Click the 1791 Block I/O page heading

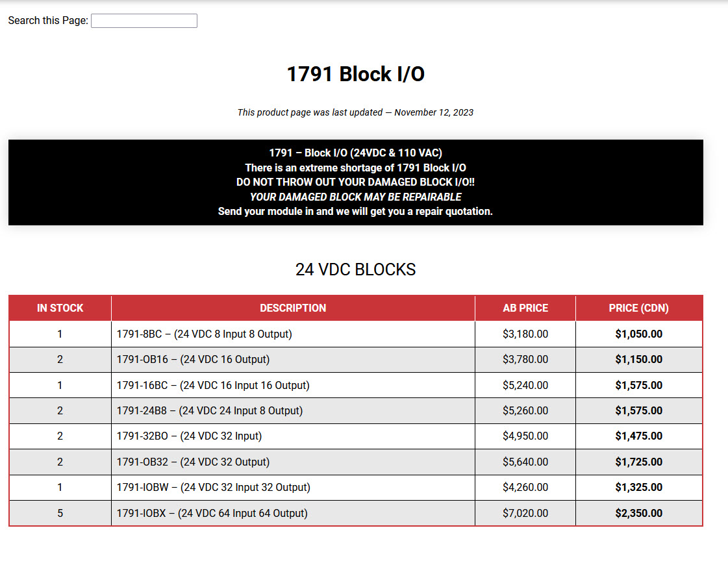click(x=356, y=74)
